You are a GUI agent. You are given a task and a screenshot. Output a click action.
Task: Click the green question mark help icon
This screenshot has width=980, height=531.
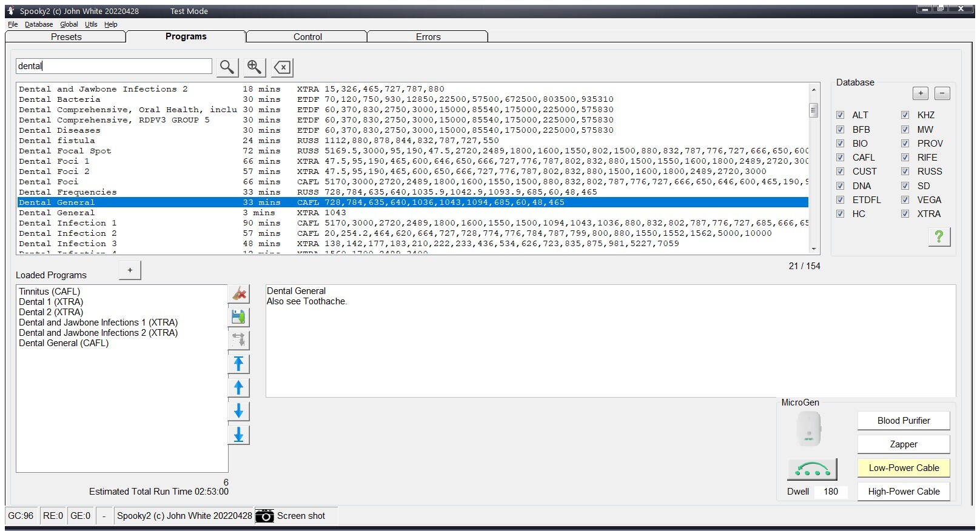pos(939,236)
